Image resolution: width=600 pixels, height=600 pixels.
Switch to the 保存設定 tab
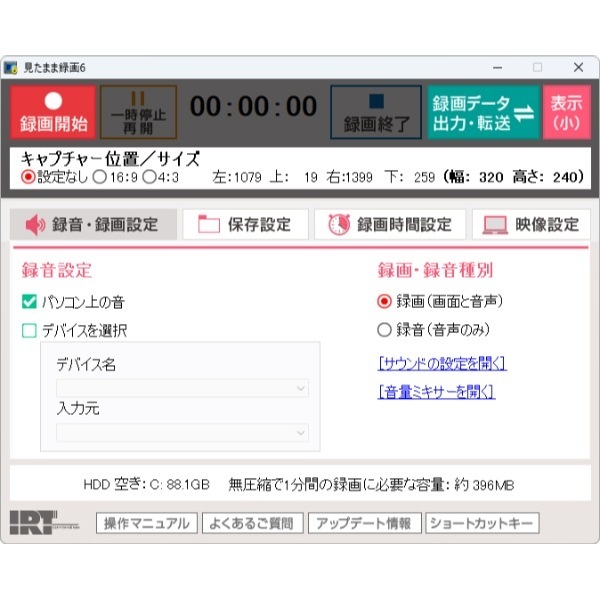click(x=244, y=225)
